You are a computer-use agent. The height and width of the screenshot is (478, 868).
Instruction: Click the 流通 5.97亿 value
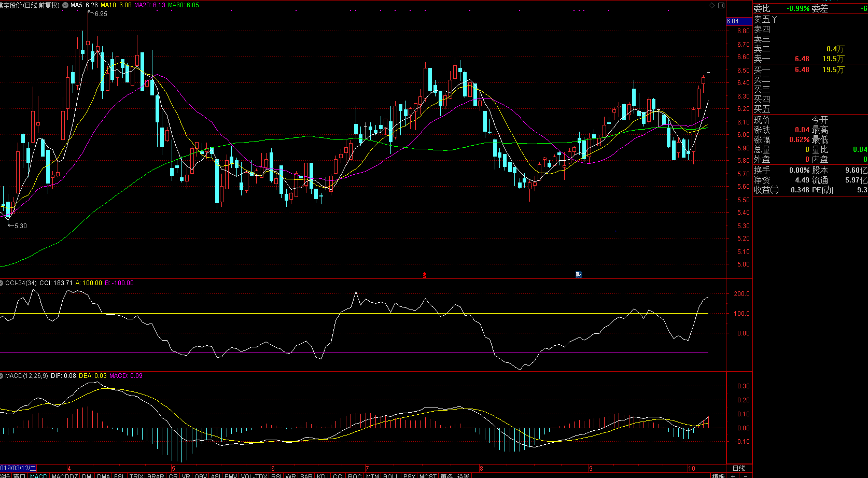pos(856,180)
